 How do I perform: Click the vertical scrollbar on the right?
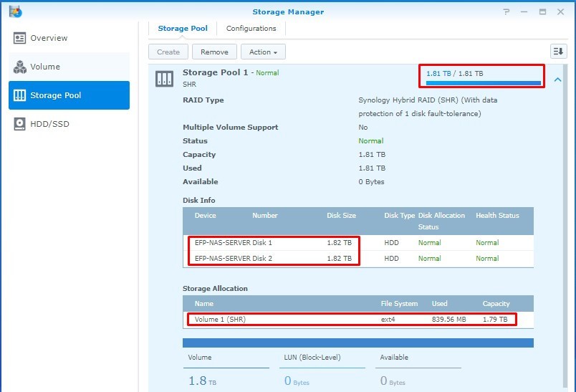point(565,226)
